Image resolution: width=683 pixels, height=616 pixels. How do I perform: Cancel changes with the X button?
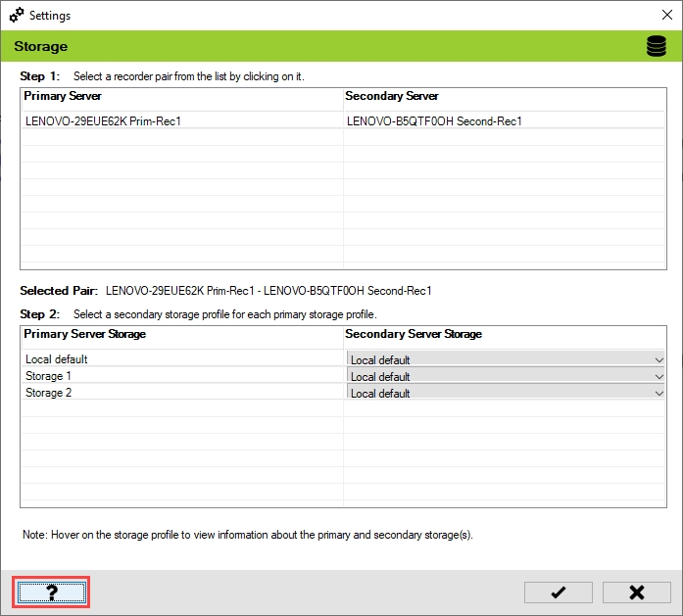point(636,592)
